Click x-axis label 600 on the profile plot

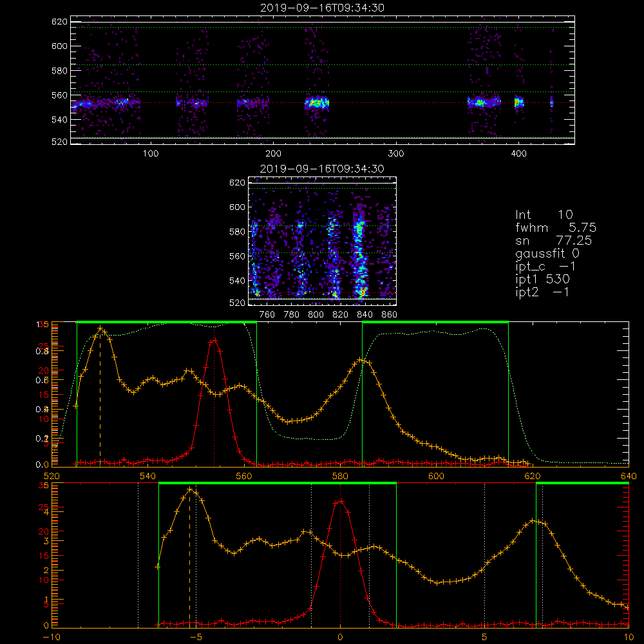tap(436, 476)
